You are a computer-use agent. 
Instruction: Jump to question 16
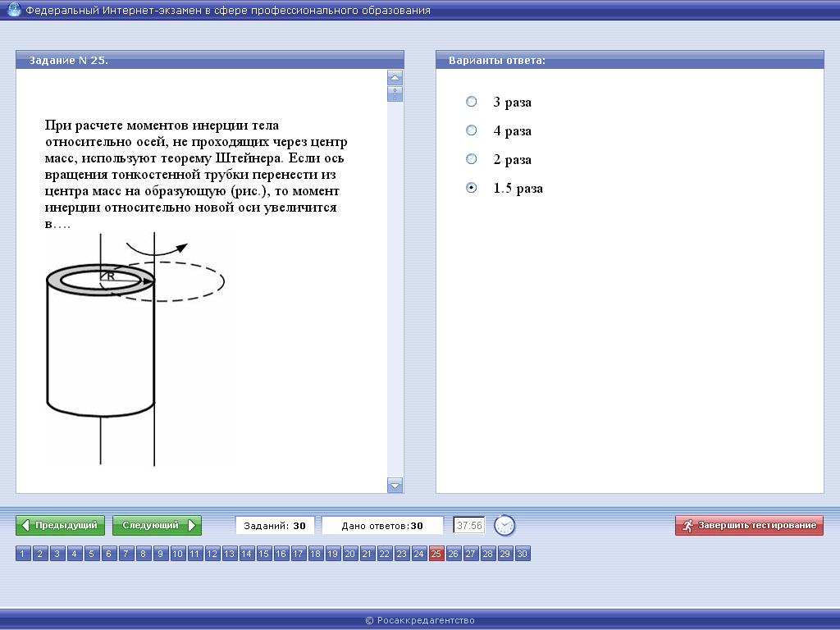pyautogui.click(x=281, y=554)
